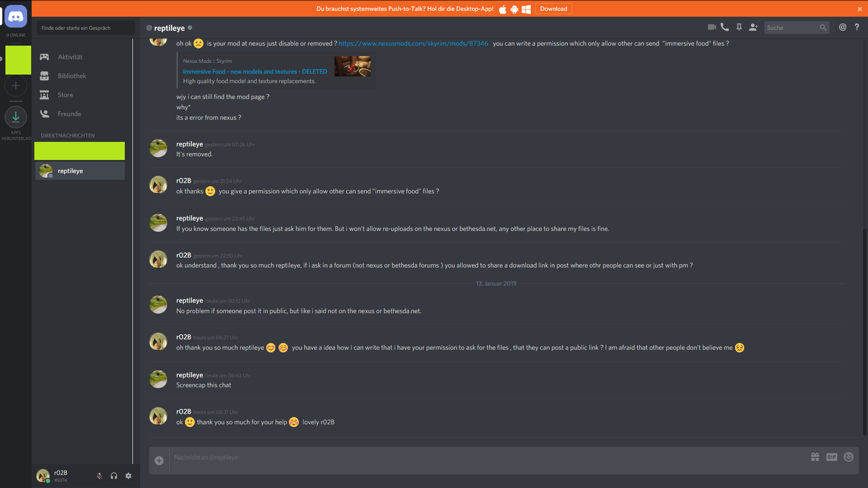
Task: Open user settings gear
Action: (128, 476)
